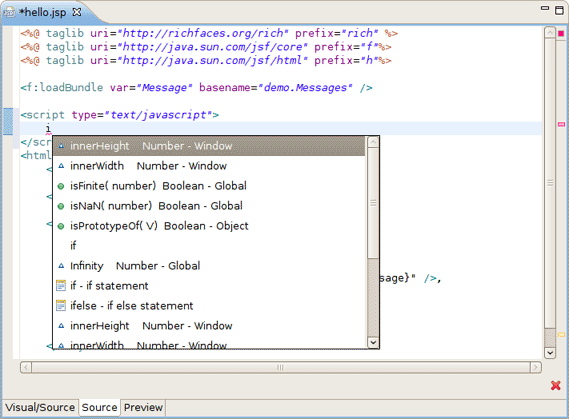The width and height of the screenshot is (569, 419).
Task: Click the horizontal scrollbar left arrow
Action: pos(25,367)
